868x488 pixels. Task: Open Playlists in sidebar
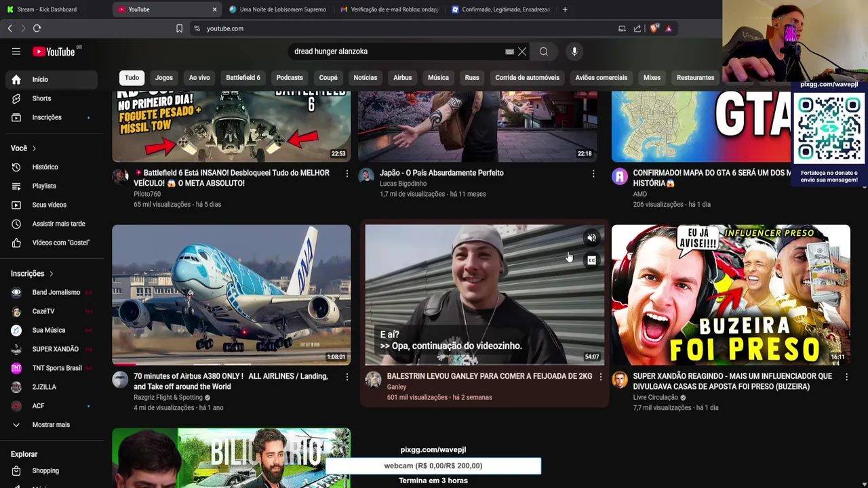click(x=52, y=186)
